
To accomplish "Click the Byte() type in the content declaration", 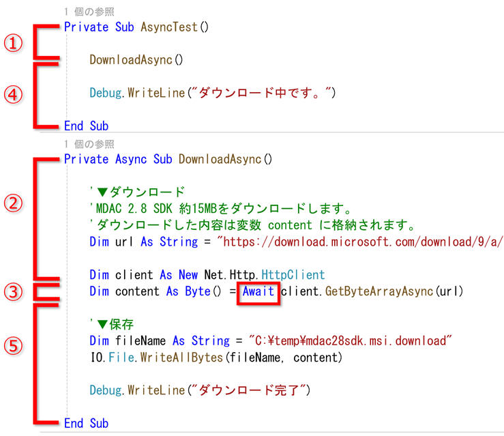I will point(203,291).
